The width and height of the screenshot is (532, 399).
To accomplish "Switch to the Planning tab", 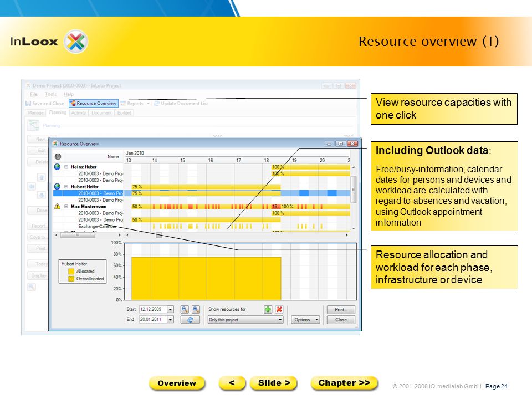I will click(x=57, y=112).
